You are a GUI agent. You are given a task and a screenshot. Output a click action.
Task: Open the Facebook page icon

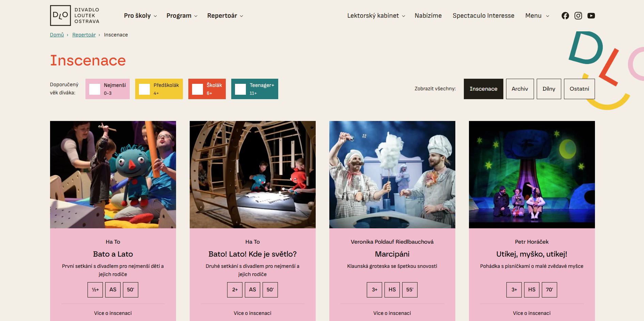[x=565, y=16]
